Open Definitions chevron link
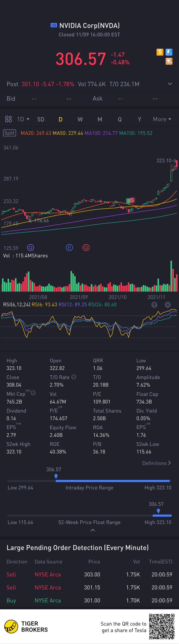This screenshot has height=644, width=179. click(157, 463)
